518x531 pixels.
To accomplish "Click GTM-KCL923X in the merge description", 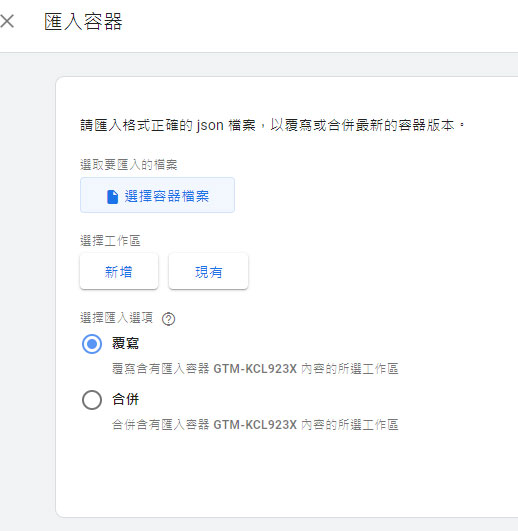I will [x=255, y=425].
